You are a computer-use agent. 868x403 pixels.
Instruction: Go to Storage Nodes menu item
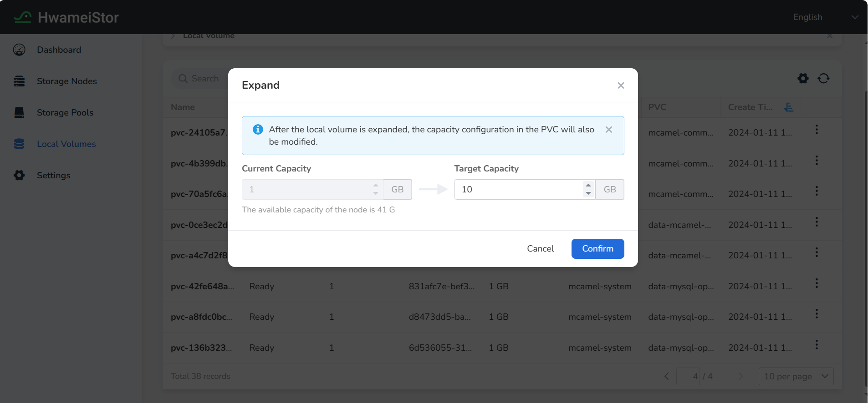click(66, 81)
